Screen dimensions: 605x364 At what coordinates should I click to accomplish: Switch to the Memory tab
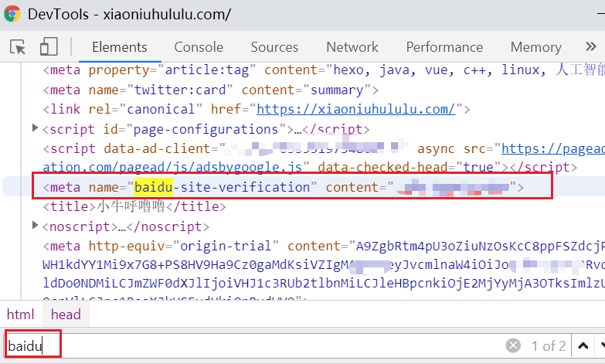[536, 47]
